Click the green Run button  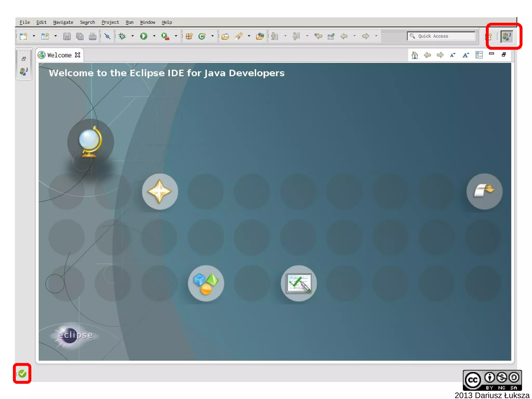(144, 36)
